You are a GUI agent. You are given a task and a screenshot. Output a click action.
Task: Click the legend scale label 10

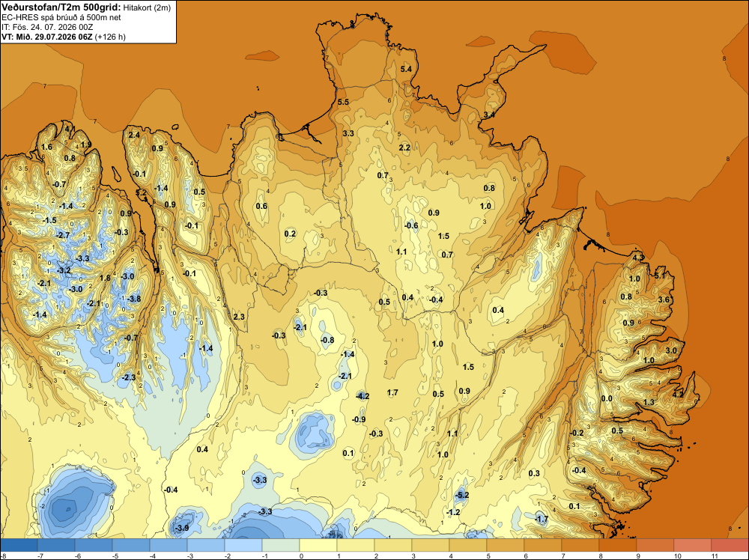pos(677,556)
